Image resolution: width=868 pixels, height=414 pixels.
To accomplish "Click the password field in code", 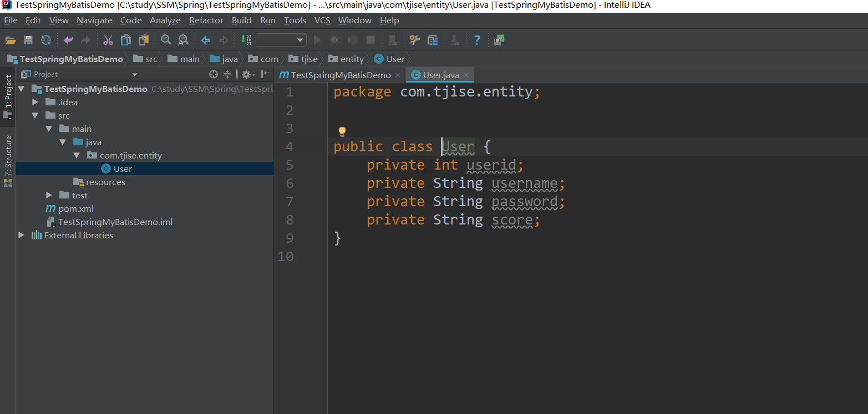I will coord(525,201).
